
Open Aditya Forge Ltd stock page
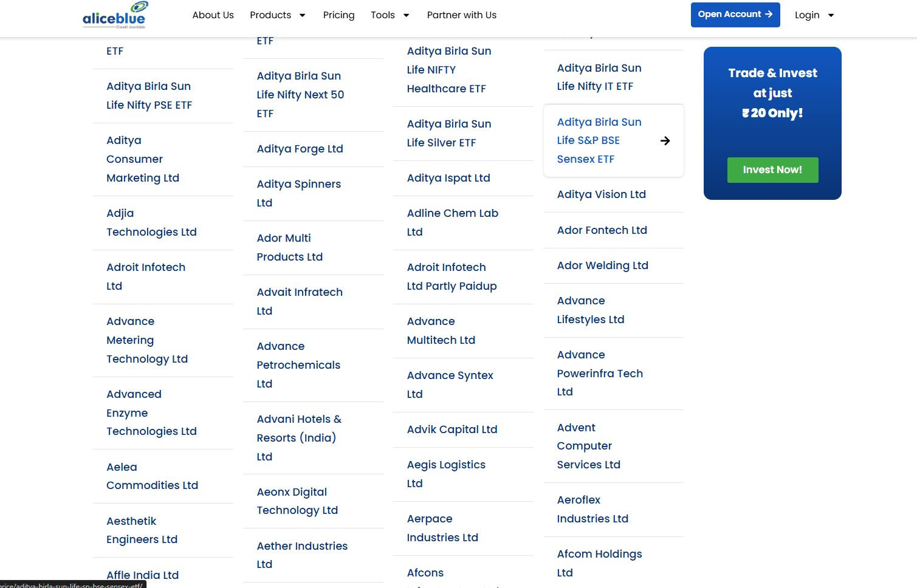[300, 149]
